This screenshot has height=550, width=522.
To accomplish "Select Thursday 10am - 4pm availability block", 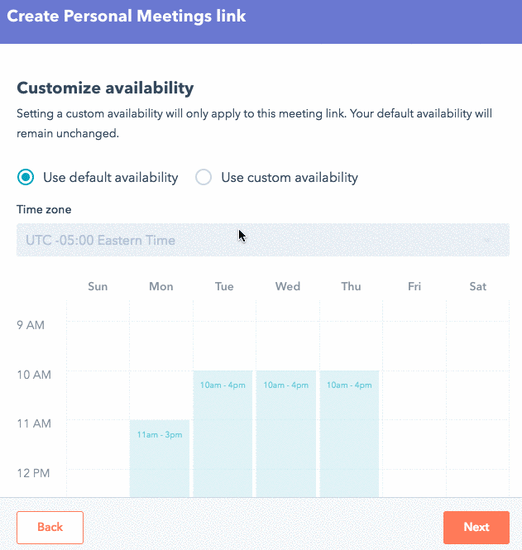I will [349, 434].
